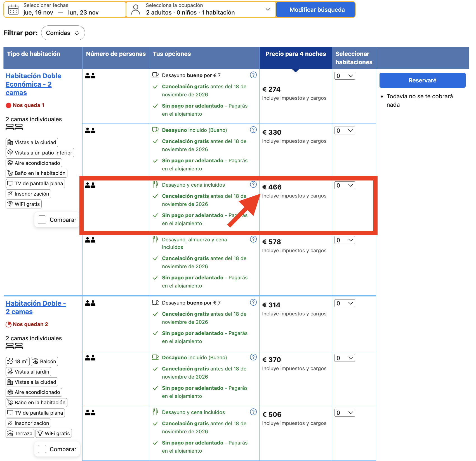Click the Vistas a un patio interior badge
Viewport: 476px width, 461px height.
point(40,153)
